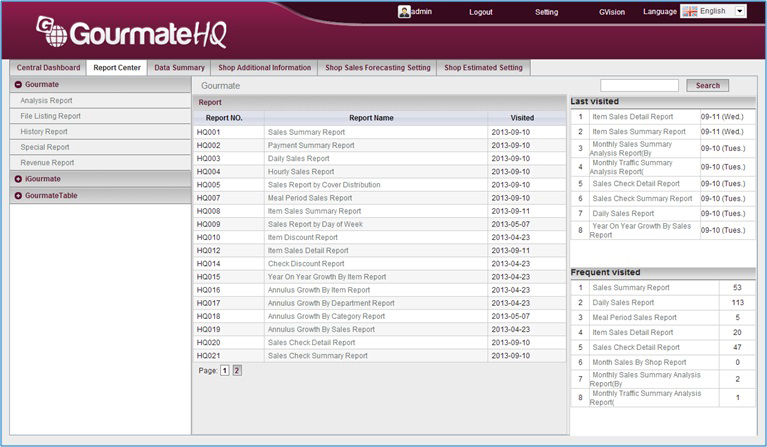The image size is (767, 447).
Task: Go to page 2 of reports
Action: point(237,370)
